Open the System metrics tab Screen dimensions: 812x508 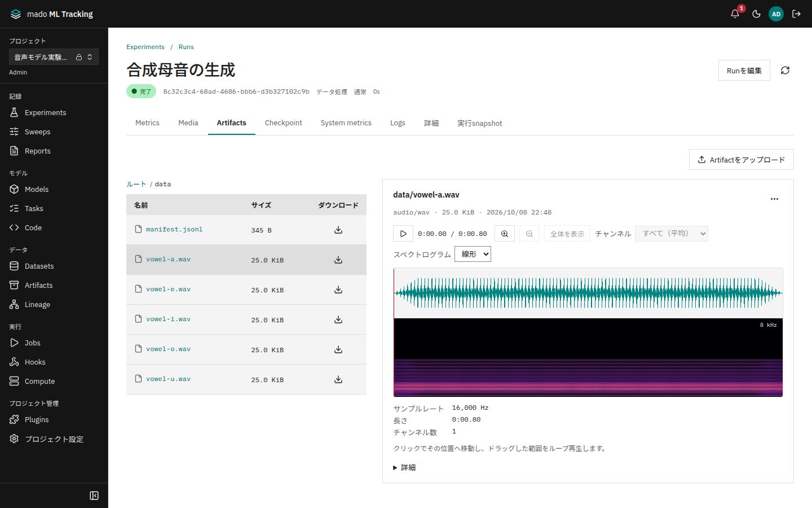pos(346,123)
